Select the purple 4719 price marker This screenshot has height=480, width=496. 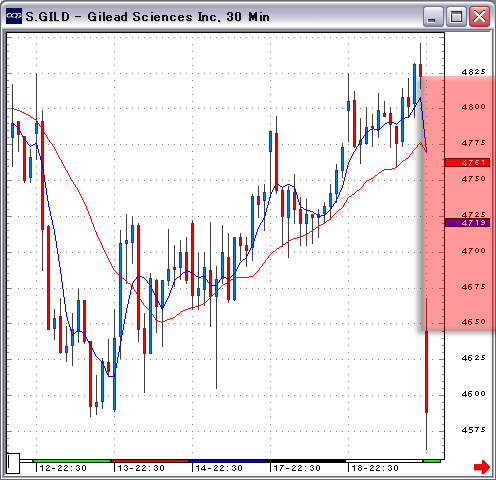(x=467, y=222)
